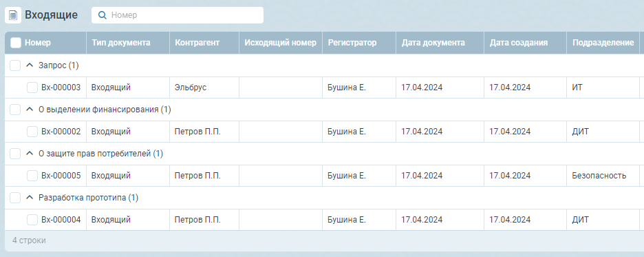Viewport: 644px width, 257px height.
Task: Sort by Контрагент column header
Action: [197, 43]
